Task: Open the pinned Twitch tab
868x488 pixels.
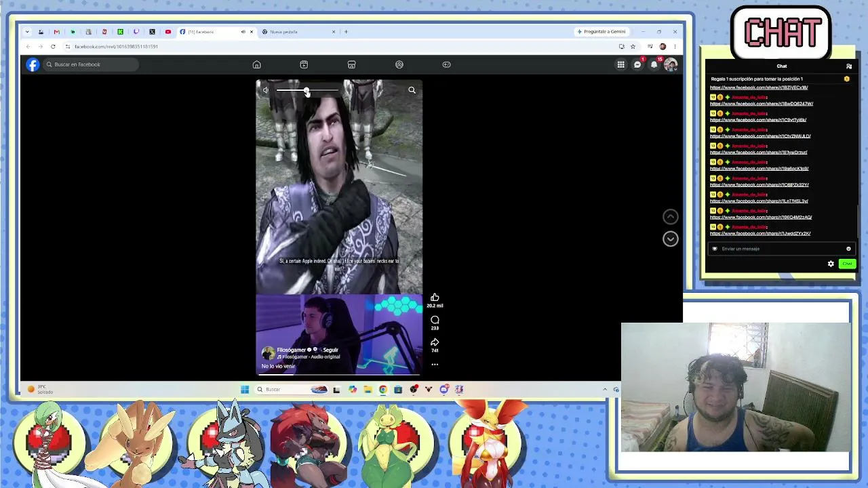Action: click(136, 32)
